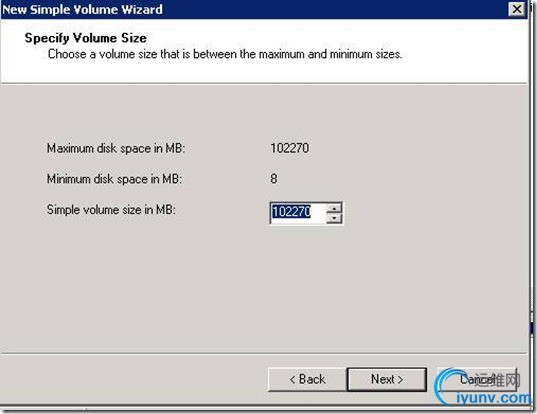Click the 'Choose a volume size' description text
This screenshot has width=537, height=414.
point(225,54)
